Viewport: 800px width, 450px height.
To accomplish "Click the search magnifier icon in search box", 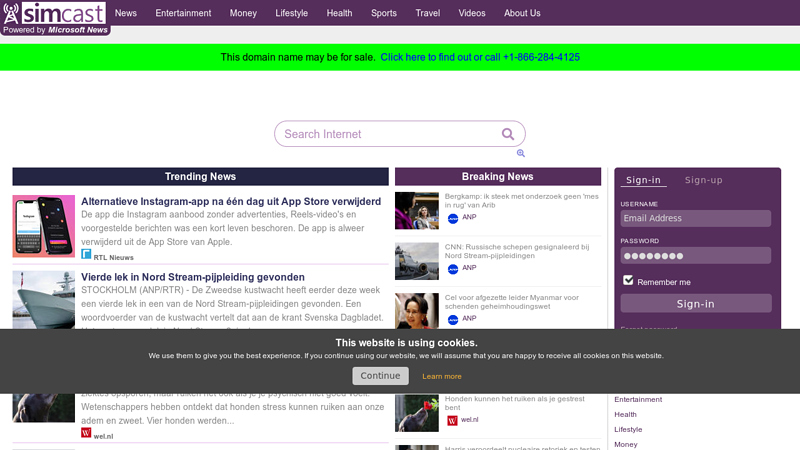I will pyautogui.click(x=508, y=134).
